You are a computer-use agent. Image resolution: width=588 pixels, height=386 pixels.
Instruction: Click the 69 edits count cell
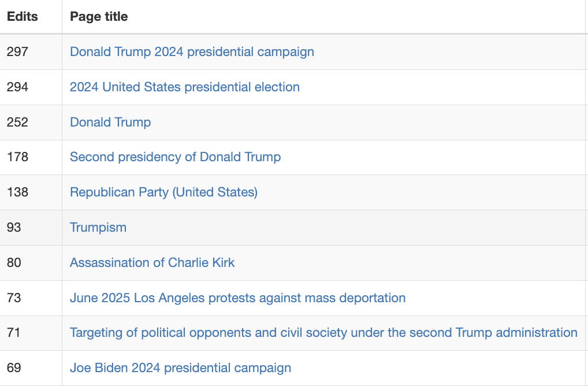click(14, 368)
